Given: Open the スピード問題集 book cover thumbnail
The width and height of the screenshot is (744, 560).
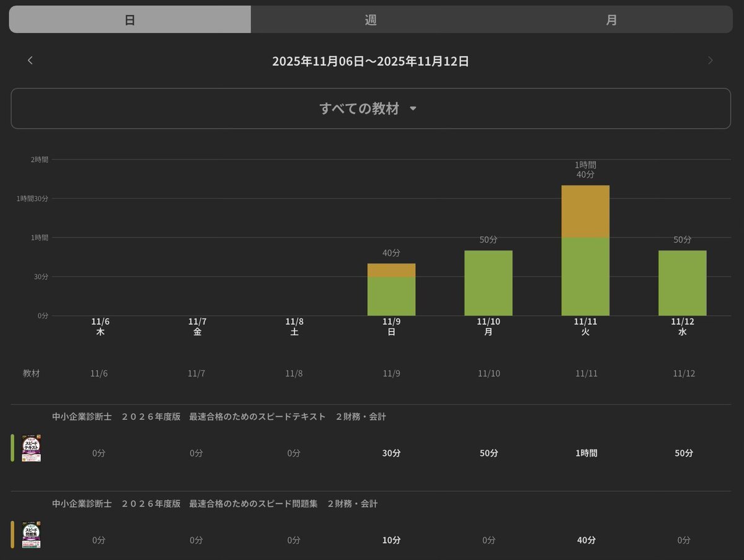Looking at the screenshot, I should tap(32, 535).
